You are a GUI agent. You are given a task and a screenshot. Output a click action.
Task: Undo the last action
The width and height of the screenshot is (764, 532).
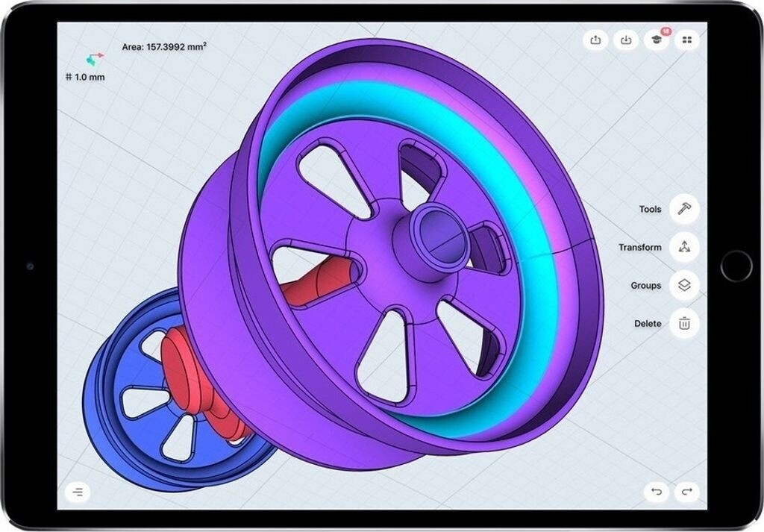657,492
